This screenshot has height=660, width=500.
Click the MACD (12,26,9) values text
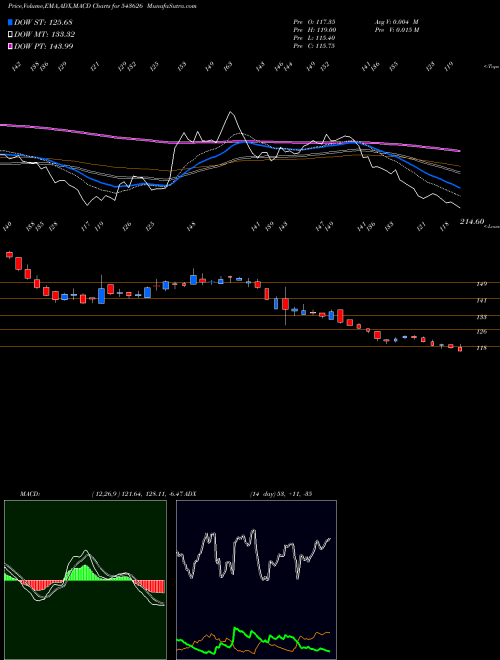[137, 494]
